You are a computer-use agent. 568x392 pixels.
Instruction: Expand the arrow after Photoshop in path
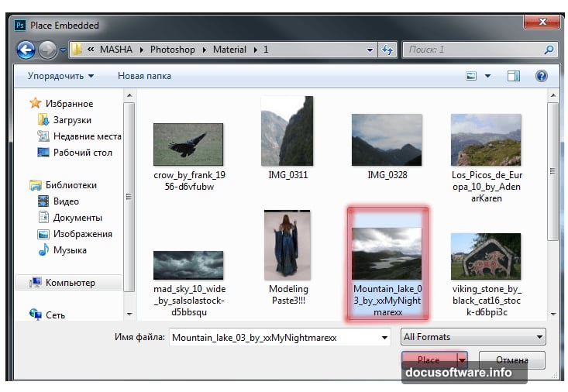[x=205, y=50]
